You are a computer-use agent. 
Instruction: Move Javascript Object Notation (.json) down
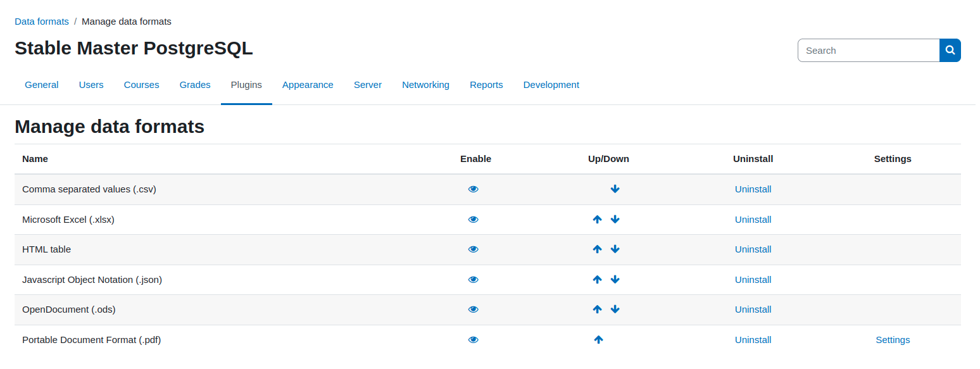pyautogui.click(x=615, y=280)
